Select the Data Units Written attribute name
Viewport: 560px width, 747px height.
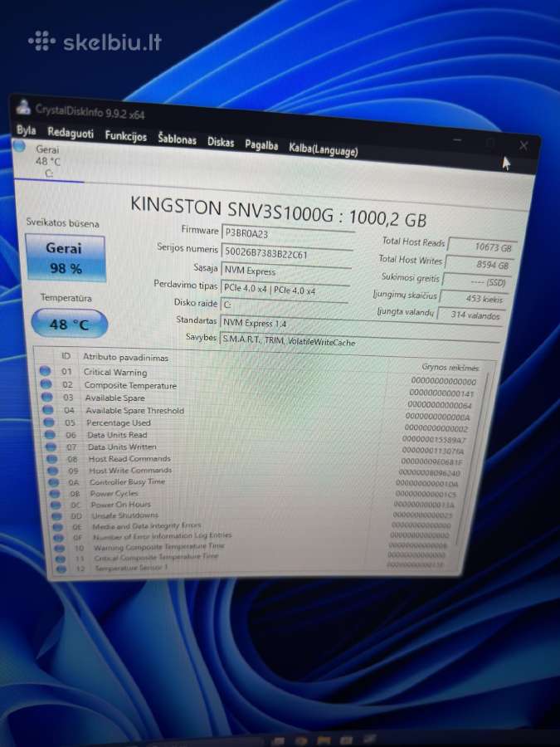point(122,447)
